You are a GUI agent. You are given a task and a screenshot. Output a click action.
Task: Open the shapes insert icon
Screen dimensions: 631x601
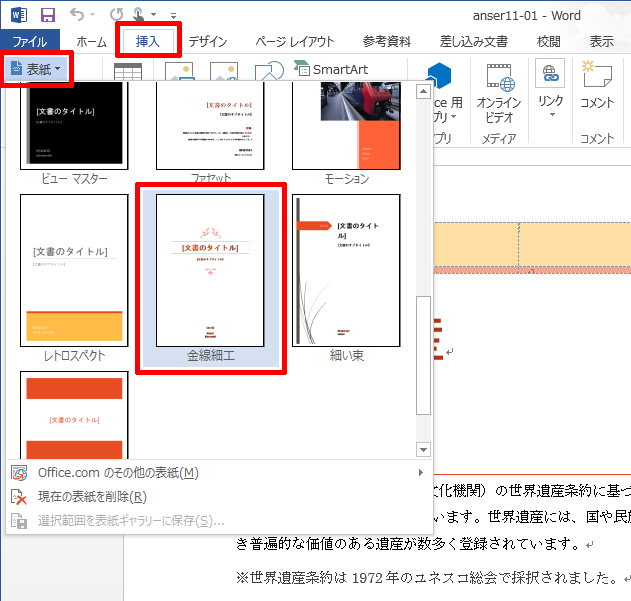point(269,71)
